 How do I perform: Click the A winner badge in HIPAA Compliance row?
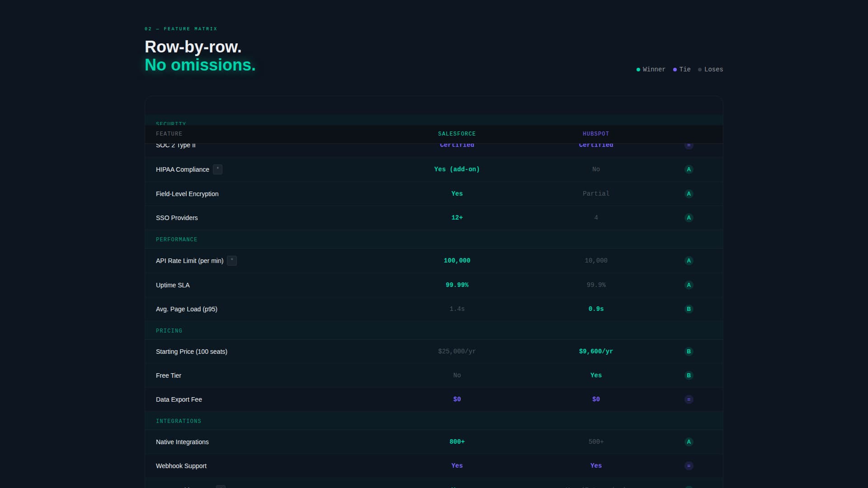pos(689,169)
